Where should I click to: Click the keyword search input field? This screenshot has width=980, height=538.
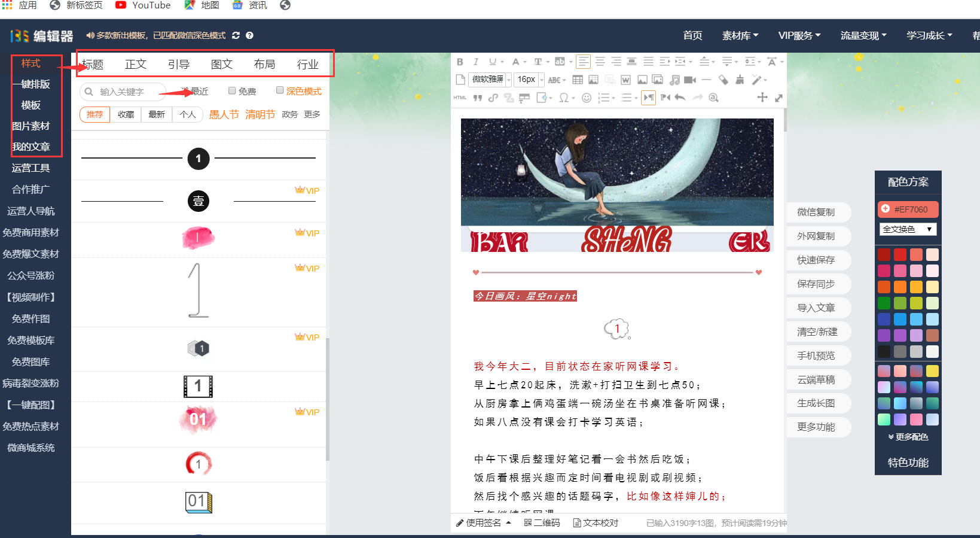123,92
